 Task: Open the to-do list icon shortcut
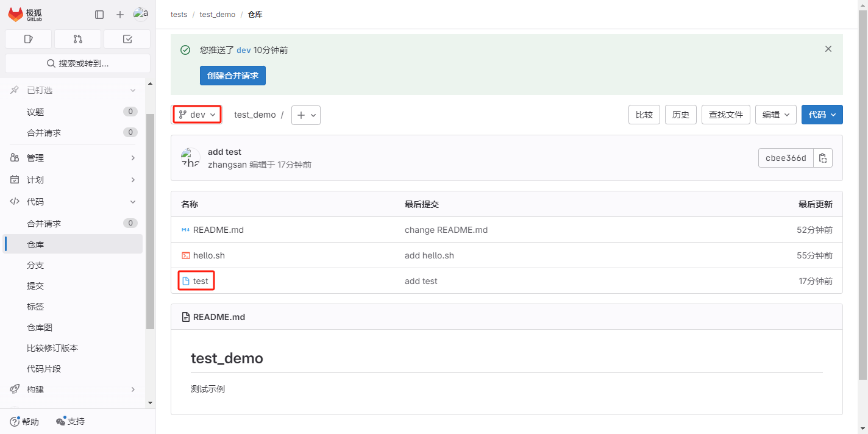point(127,39)
